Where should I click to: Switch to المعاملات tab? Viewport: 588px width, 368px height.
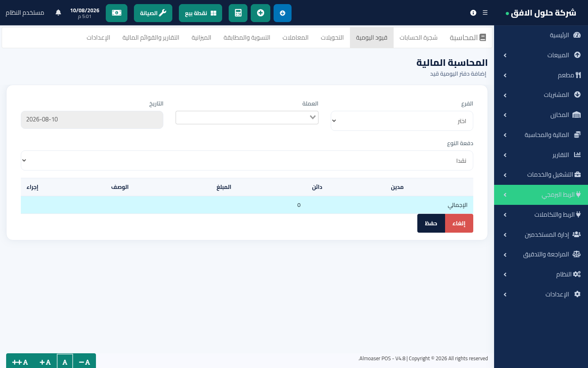[295, 38]
